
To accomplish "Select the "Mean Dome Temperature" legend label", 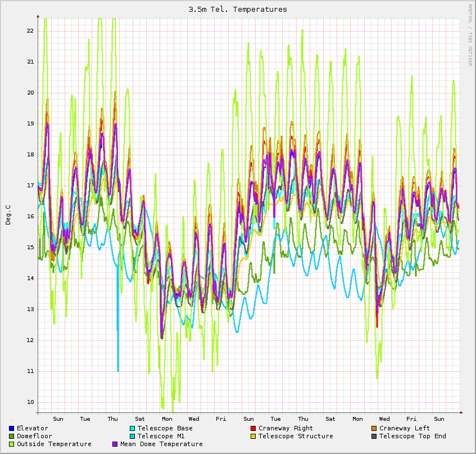I will (x=161, y=444).
